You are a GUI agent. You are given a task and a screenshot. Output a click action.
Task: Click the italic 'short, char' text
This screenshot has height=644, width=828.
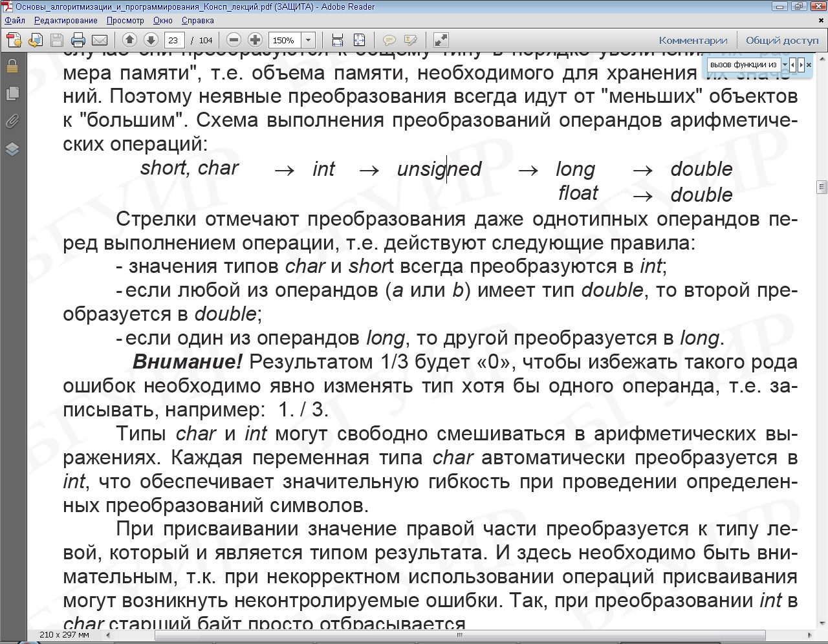190,167
